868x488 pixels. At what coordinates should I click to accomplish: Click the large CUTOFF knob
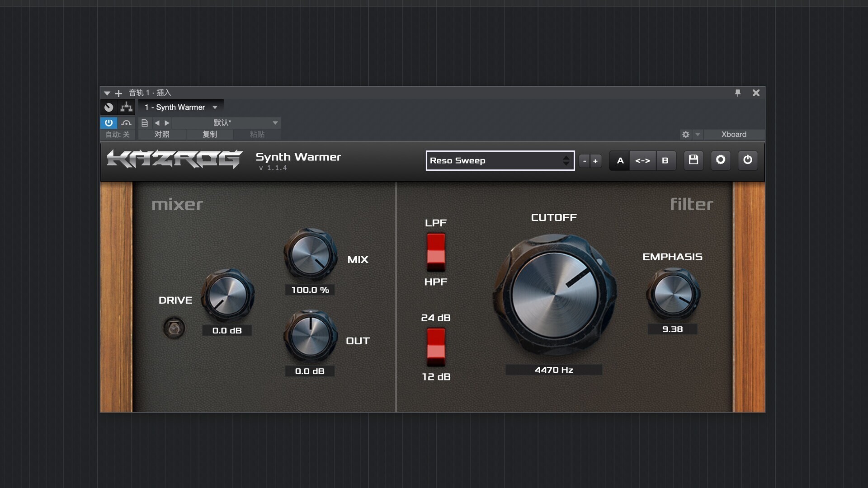point(554,294)
